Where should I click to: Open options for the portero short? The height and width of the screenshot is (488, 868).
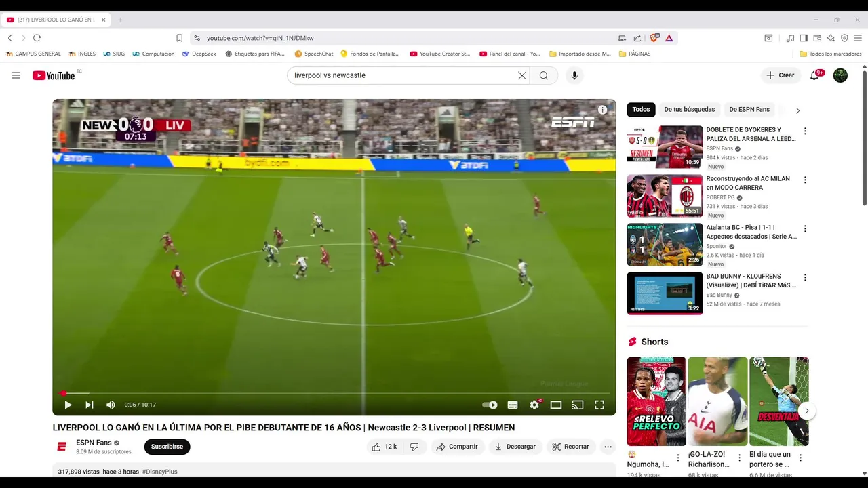(800, 458)
